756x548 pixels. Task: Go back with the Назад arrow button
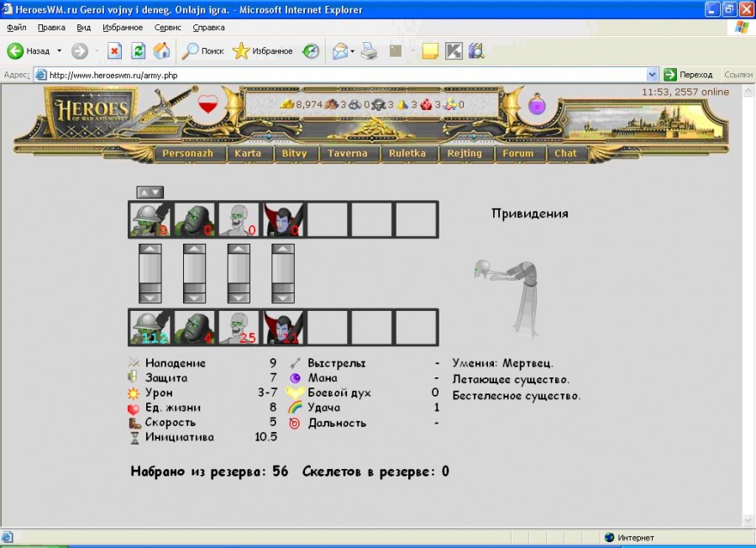pyautogui.click(x=29, y=50)
